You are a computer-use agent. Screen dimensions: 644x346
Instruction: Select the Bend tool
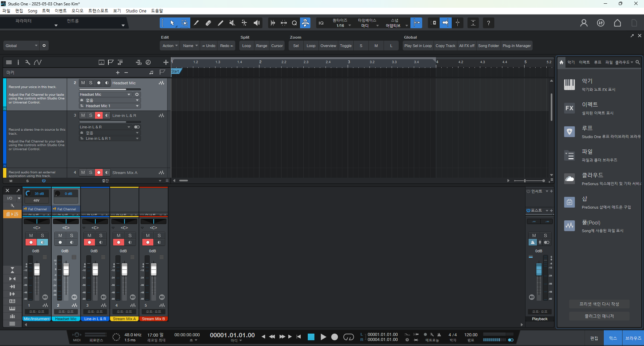(x=244, y=23)
